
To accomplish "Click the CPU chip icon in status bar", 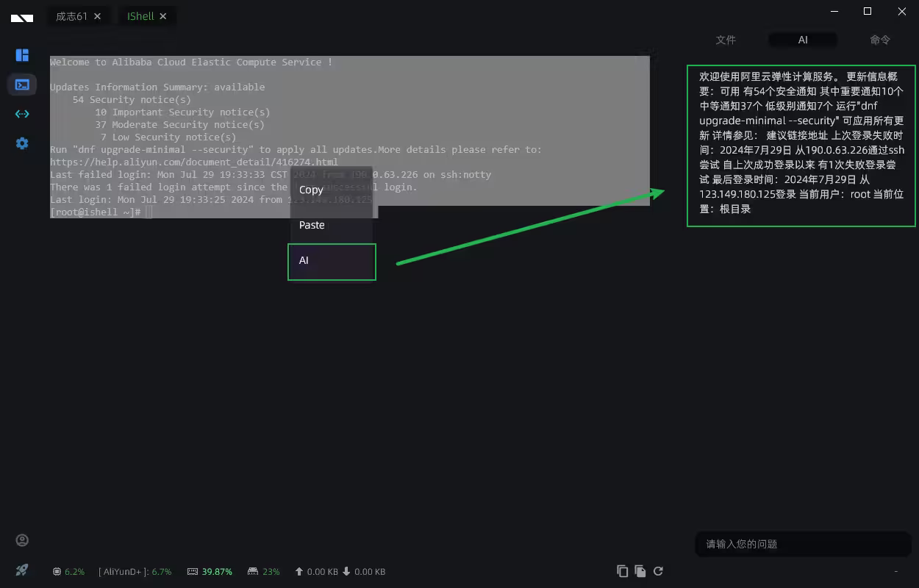I will [x=57, y=571].
